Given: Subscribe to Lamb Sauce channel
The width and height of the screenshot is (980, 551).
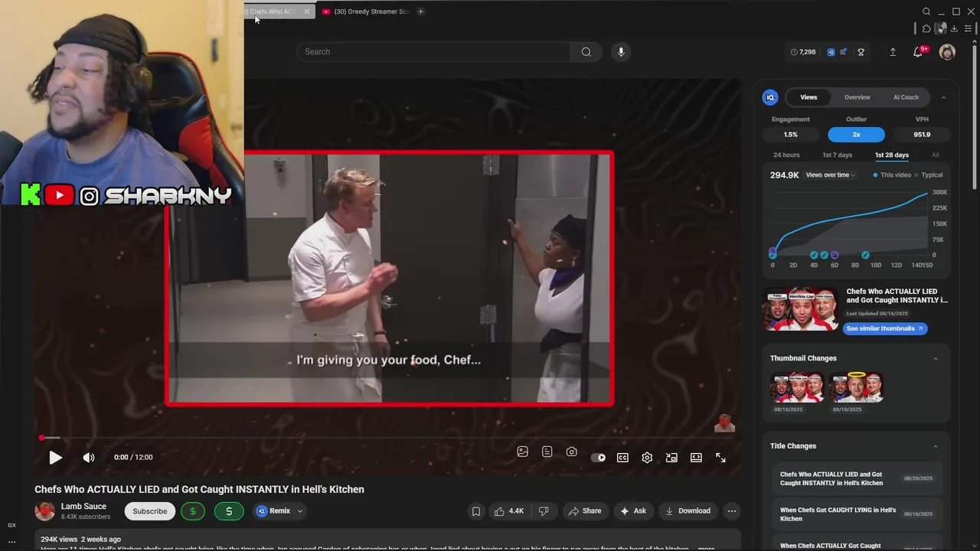Looking at the screenshot, I should tap(150, 511).
